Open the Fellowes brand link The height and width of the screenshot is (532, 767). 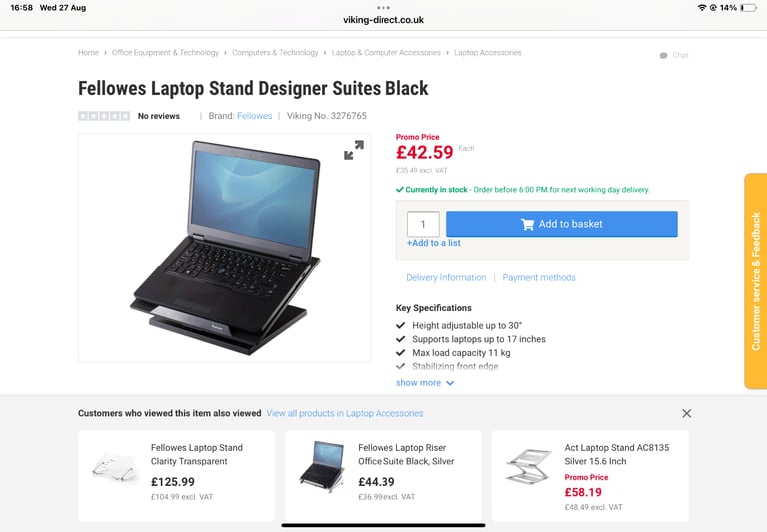point(255,116)
